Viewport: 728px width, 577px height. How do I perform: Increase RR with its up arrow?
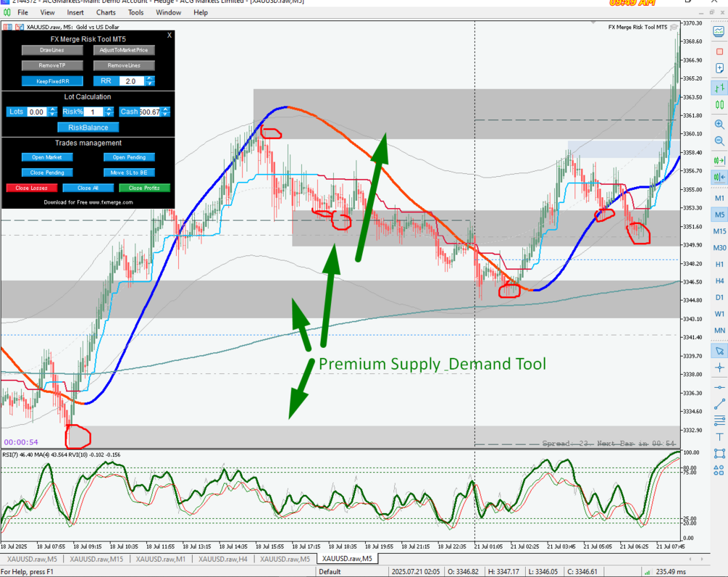click(150, 78)
